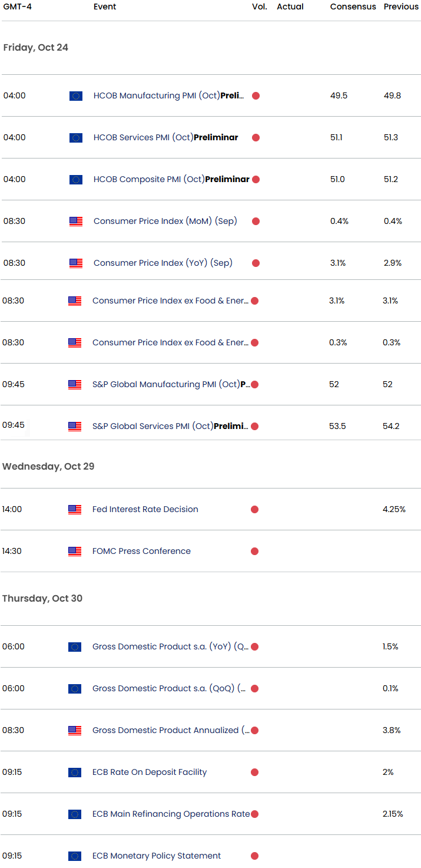Click red volatility dot for ECB Rate On Deposit Facility
Image resolution: width=421 pixels, height=868 pixels.
point(255,773)
